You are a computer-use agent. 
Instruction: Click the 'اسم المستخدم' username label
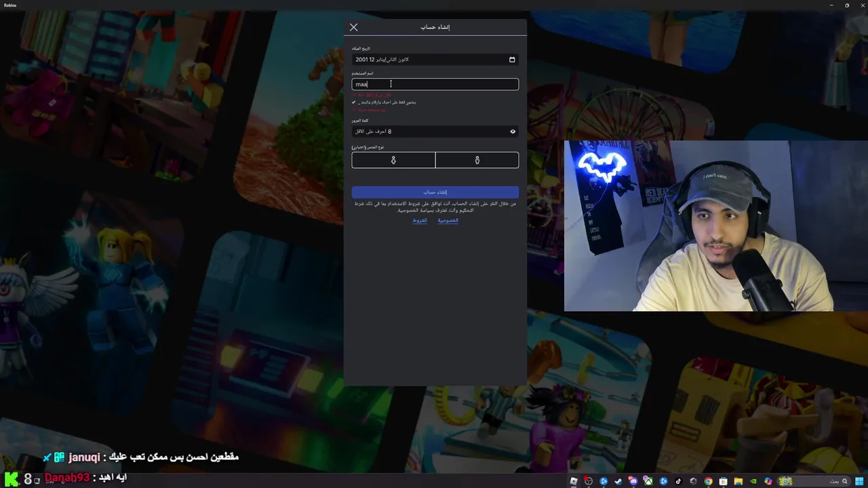362,73
